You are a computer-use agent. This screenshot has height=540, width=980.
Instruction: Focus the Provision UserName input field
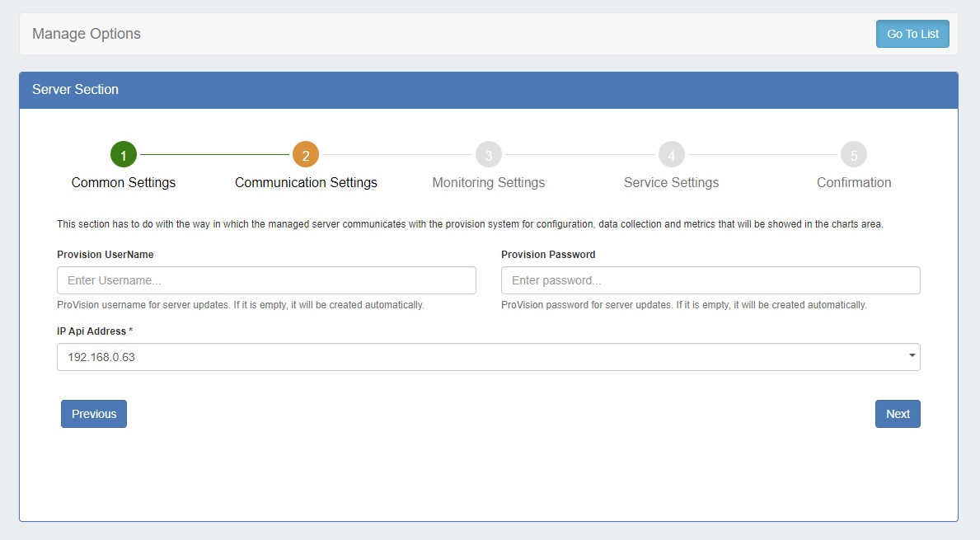click(x=266, y=280)
